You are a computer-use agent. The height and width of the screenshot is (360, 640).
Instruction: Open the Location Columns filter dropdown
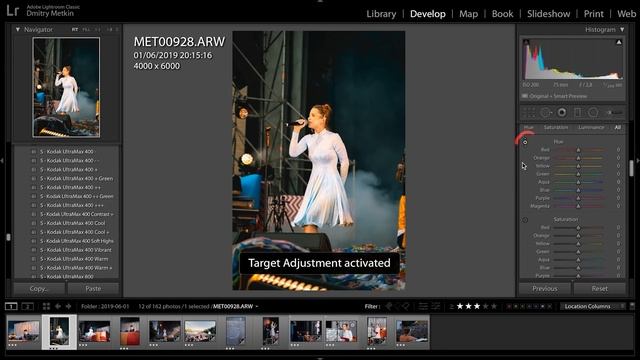593,306
